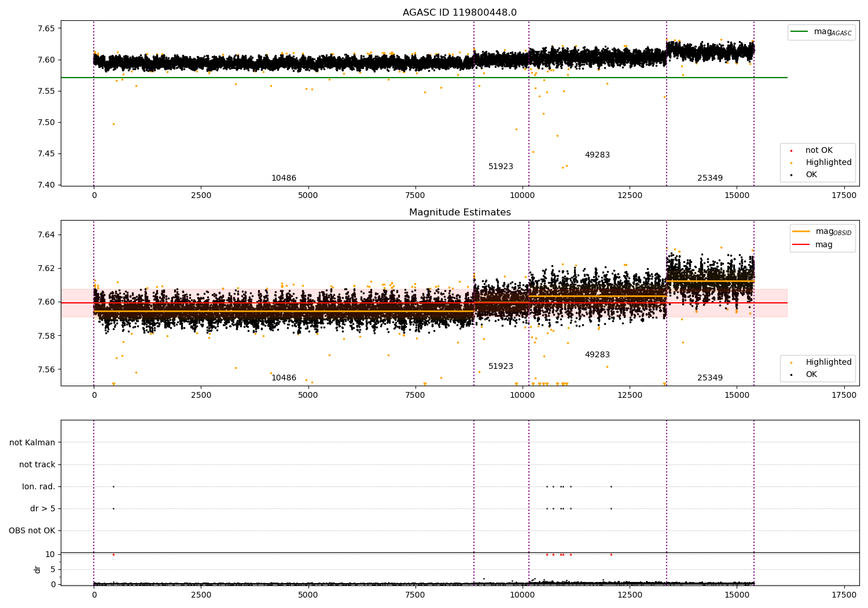The width and height of the screenshot is (868, 608).
Task: Click the 'dr > 5' y-axis label
Action: click(43, 509)
